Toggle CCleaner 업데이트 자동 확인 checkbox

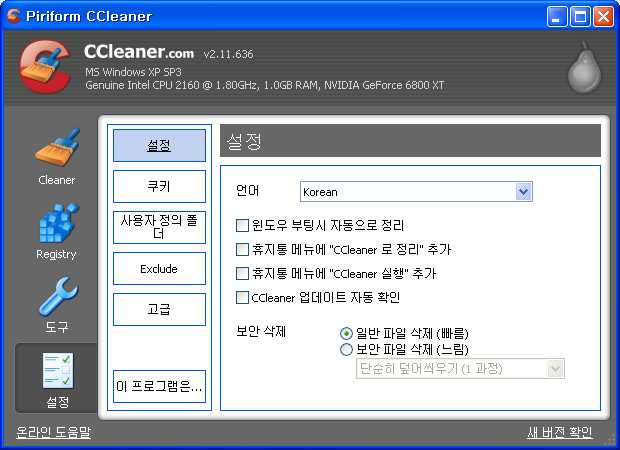coord(242,297)
